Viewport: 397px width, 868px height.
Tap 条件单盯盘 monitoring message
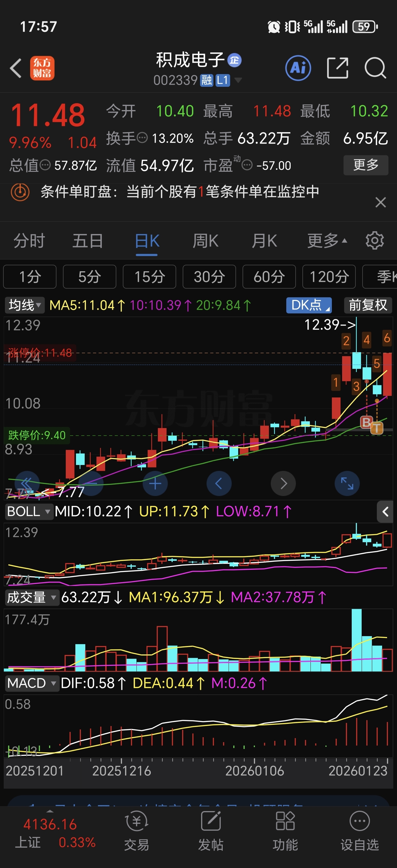tap(180, 192)
